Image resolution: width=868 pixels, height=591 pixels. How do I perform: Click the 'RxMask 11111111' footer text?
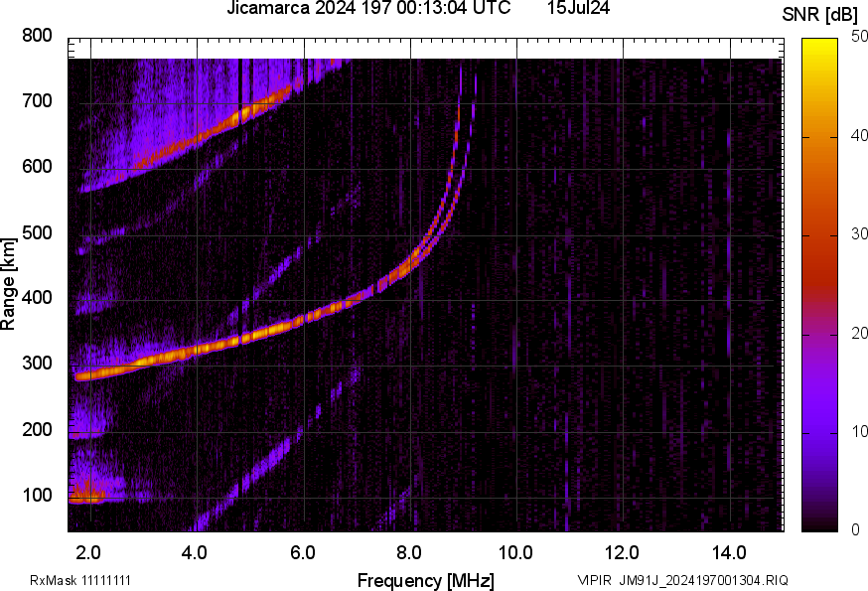80,580
